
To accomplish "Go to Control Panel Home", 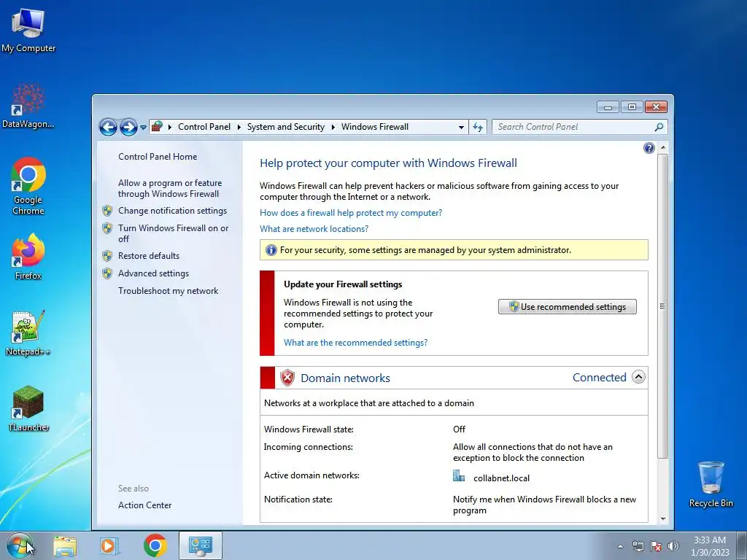I will point(158,157).
